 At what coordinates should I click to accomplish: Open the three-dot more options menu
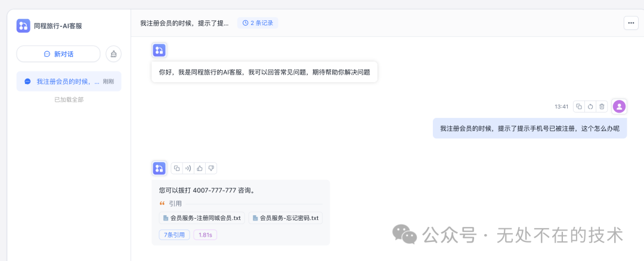click(x=631, y=23)
